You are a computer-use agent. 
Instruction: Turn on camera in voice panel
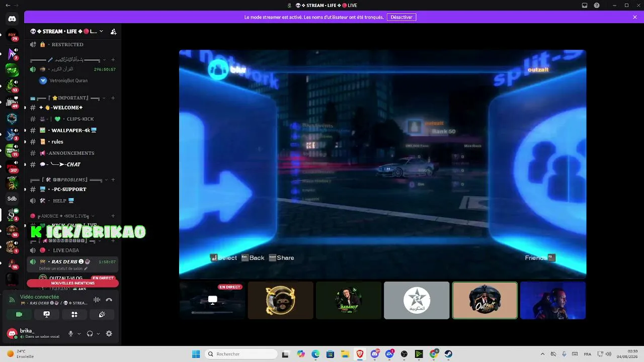[x=19, y=314]
